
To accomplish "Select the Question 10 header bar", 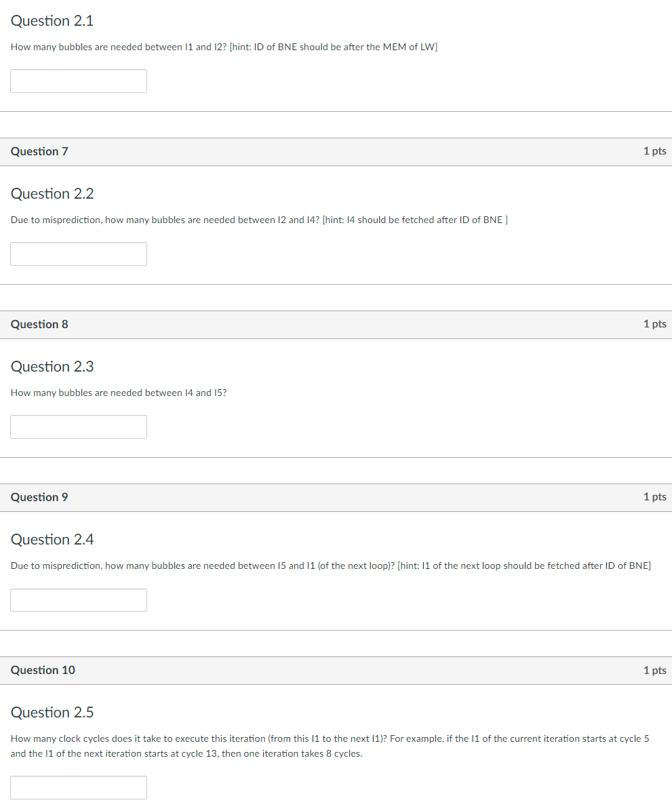I will pos(336,670).
